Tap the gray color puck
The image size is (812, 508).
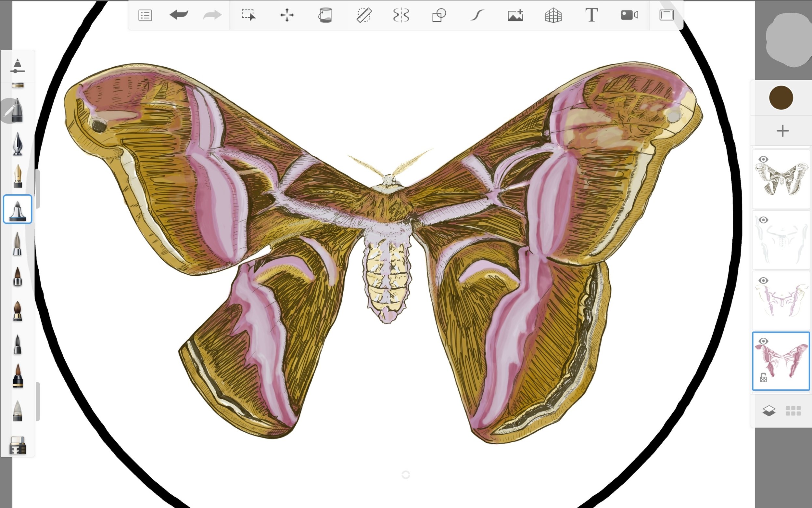[x=789, y=40]
